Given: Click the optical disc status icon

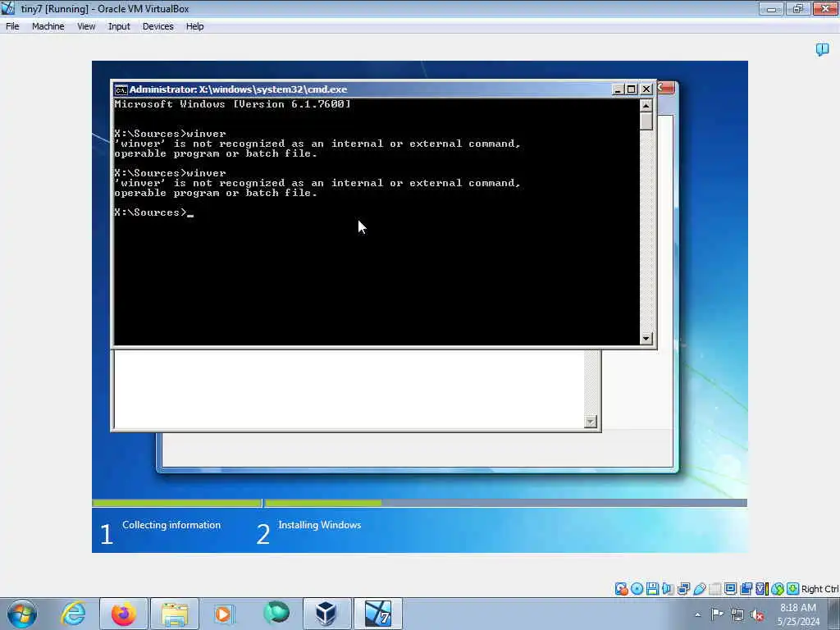Looking at the screenshot, I should [x=637, y=589].
